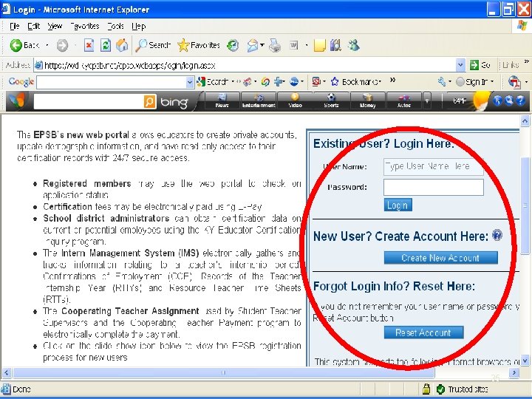Open the Edit menu

coord(33,26)
